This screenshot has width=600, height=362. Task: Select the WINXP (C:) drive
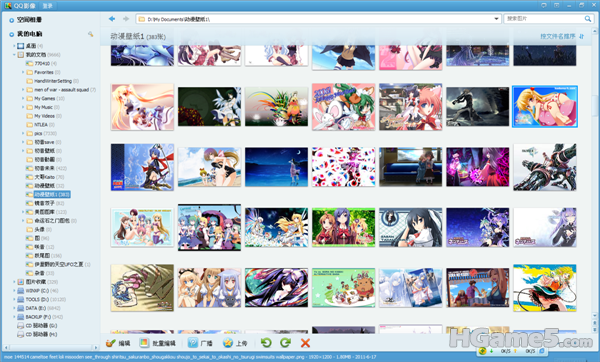tap(38, 291)
